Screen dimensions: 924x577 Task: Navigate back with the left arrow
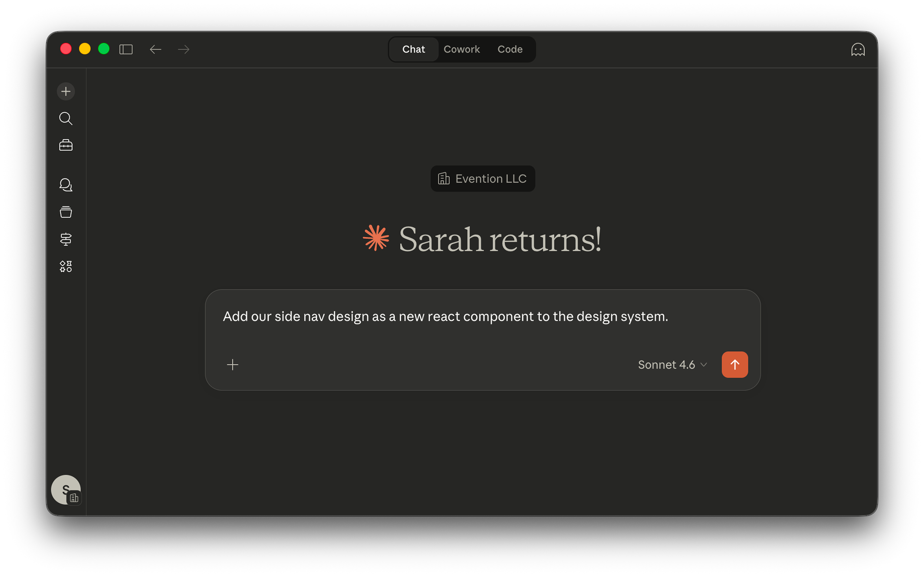(155, 49)
